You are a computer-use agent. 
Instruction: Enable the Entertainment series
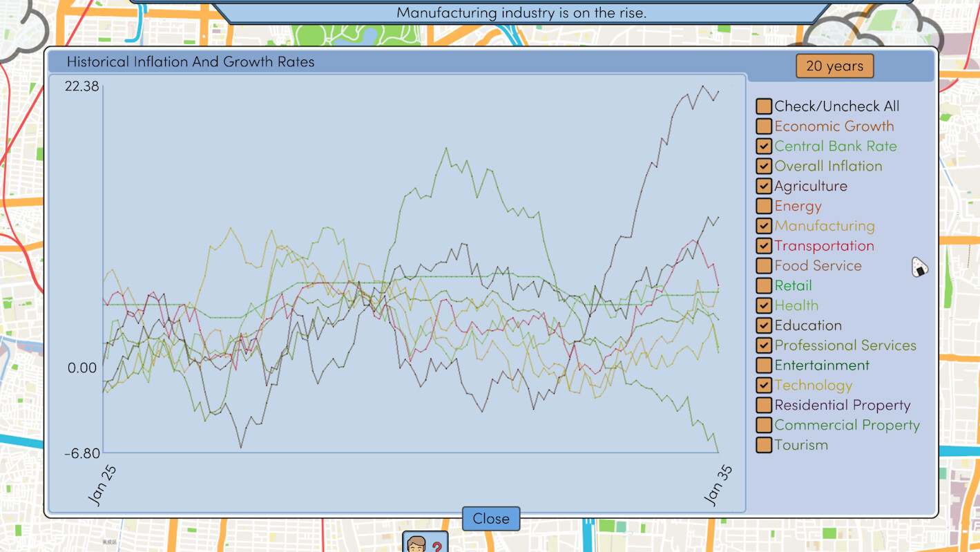pos(764,365)
